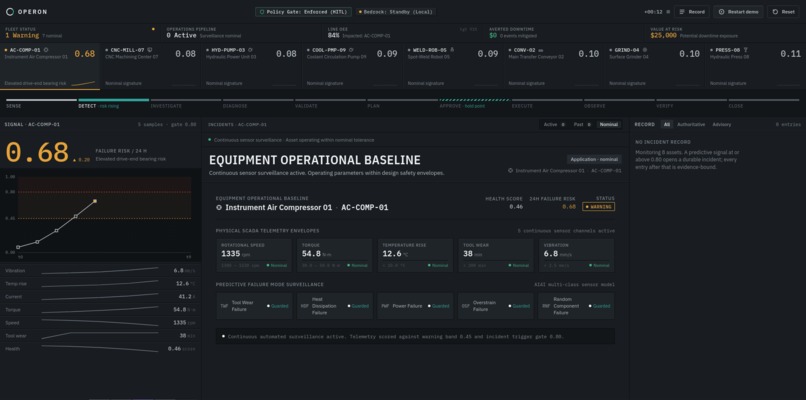Click the Health 0.46 sparkline row

(100, 349)
